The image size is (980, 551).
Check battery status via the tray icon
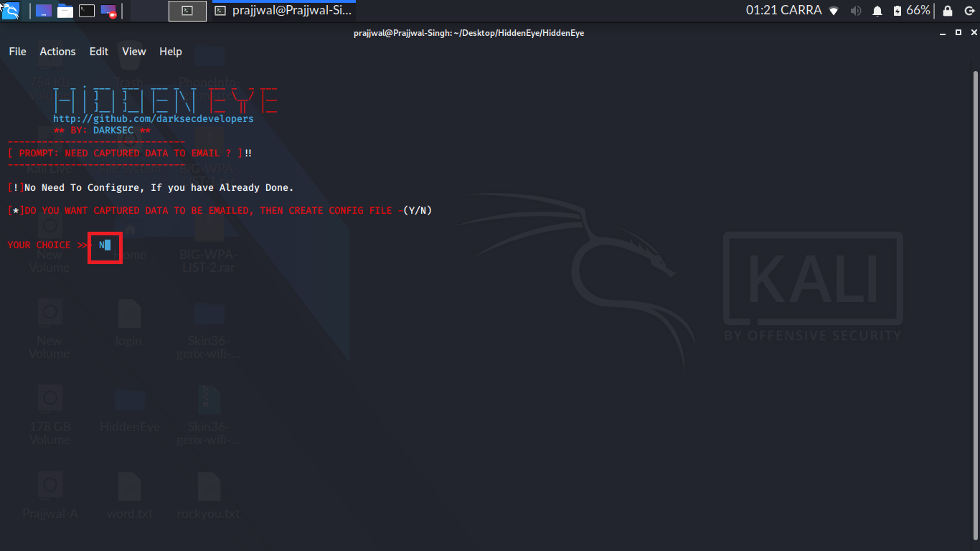click(898, 11)
